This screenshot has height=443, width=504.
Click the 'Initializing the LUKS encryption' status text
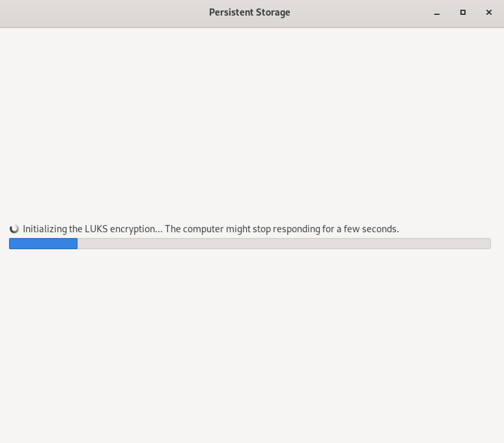tap(91, 229)
